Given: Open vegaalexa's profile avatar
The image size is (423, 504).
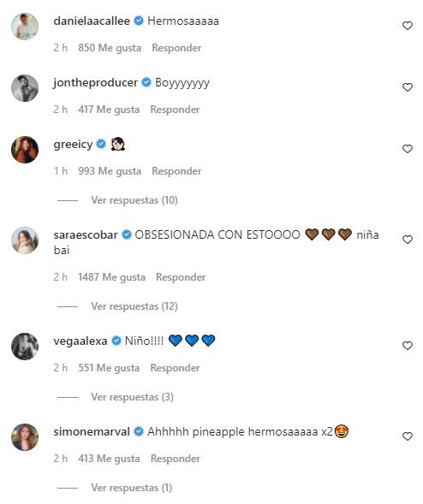Looking at the screenshot, I should click(25, 347).
